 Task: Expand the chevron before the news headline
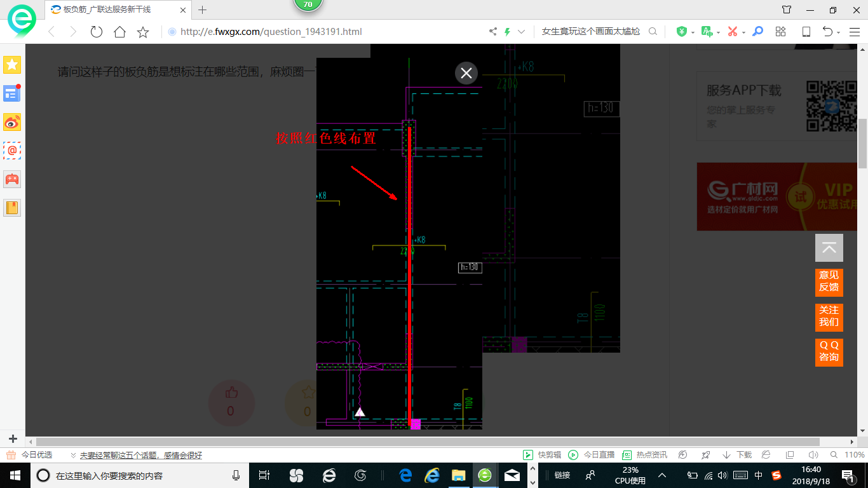[x=73, y=456]
